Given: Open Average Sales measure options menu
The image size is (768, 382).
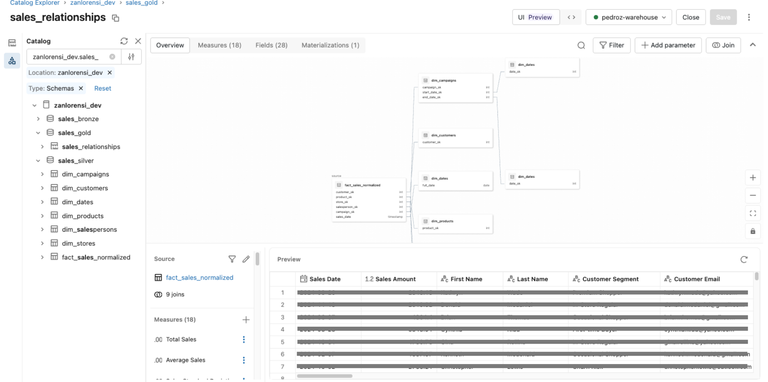Looking at the screenshot, I should [x=244, y=360].
